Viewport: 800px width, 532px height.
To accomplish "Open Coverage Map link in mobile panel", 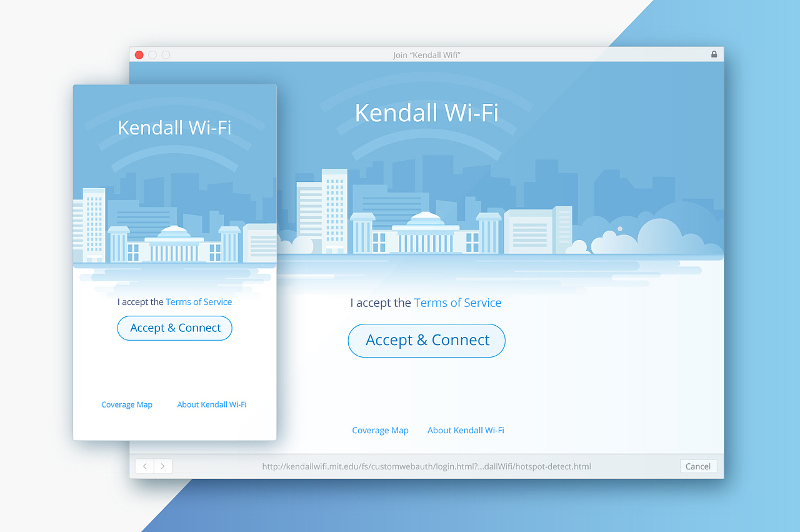I will (x=127, y=404).
